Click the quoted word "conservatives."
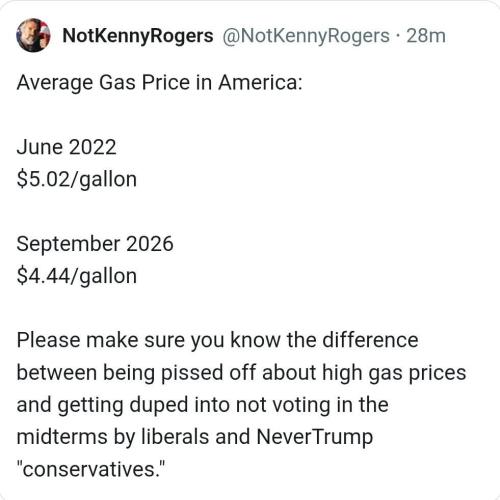The width and height of the screenshot is (500, 500). pos(91,469)
